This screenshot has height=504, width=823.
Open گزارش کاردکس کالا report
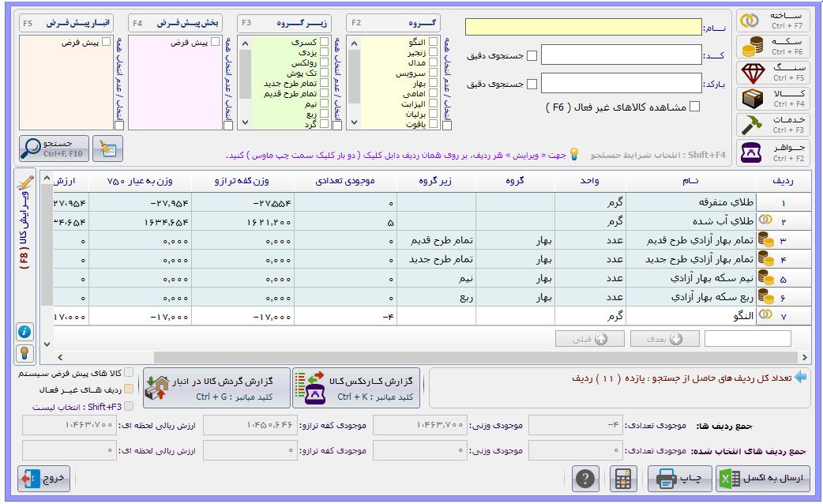358,387
